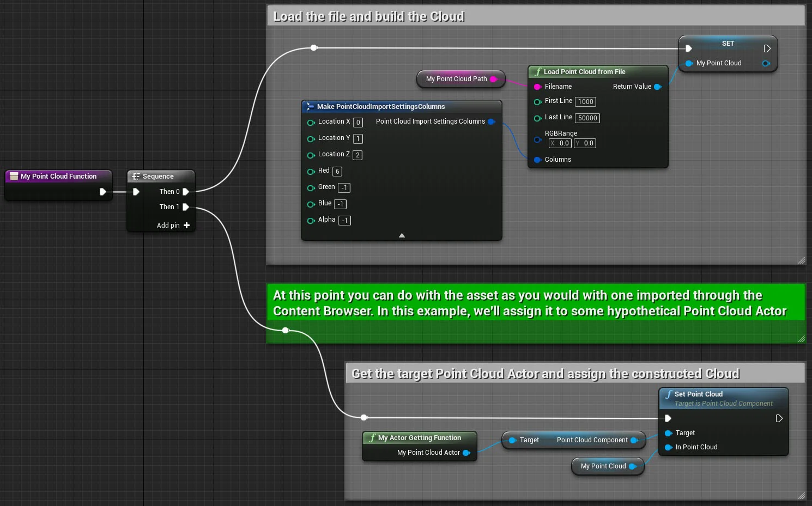Image resolution: width=812 pixels, height=506 pixels.
Task: Click reroute node before Set Point Cloud
Action: tap(364, 418)
